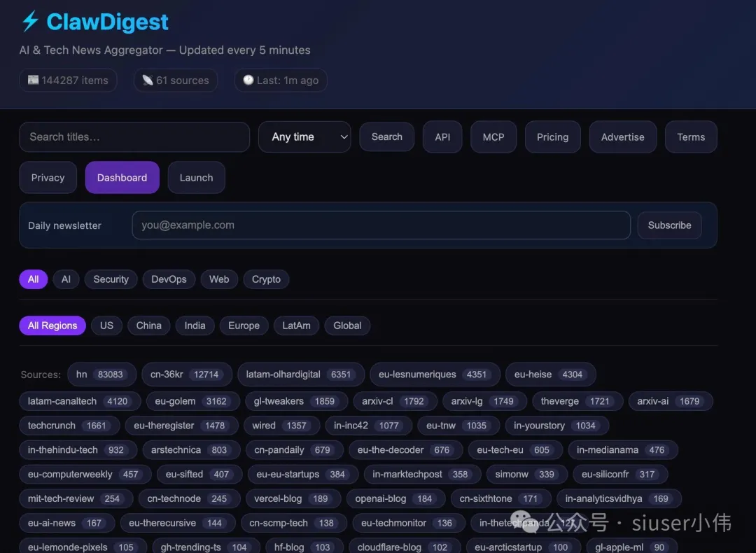Filter news by Web category

(219, 279)
